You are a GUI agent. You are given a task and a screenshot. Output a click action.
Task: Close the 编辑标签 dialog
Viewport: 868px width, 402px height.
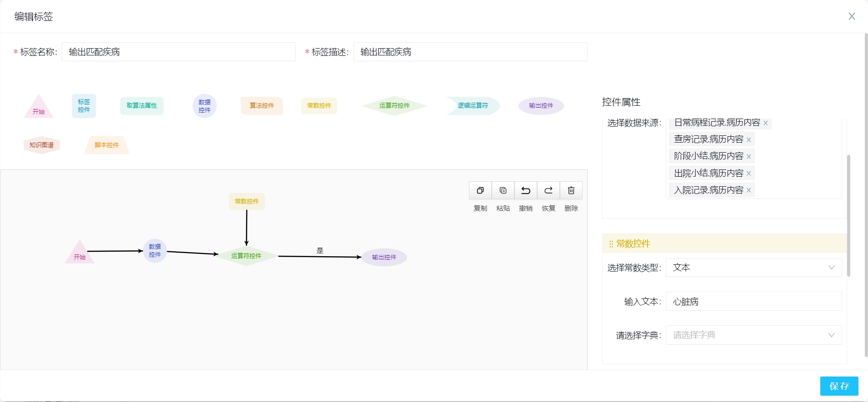[x=852, y=16]
